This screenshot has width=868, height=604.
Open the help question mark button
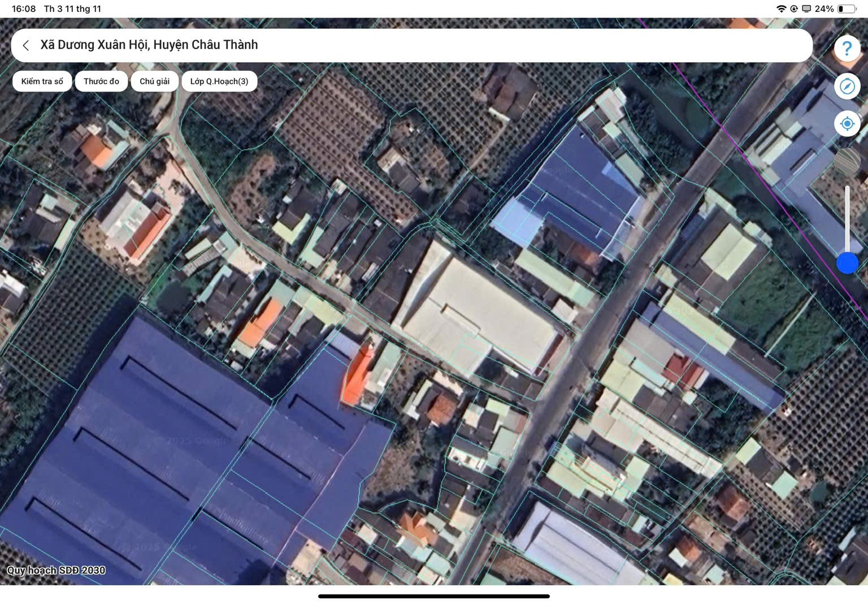coord(847,49)
